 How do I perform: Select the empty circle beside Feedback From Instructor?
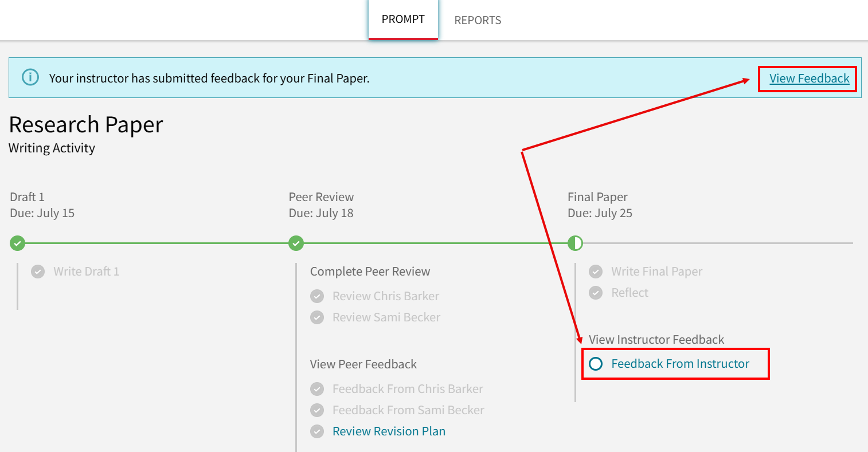(x=596, y=364)
